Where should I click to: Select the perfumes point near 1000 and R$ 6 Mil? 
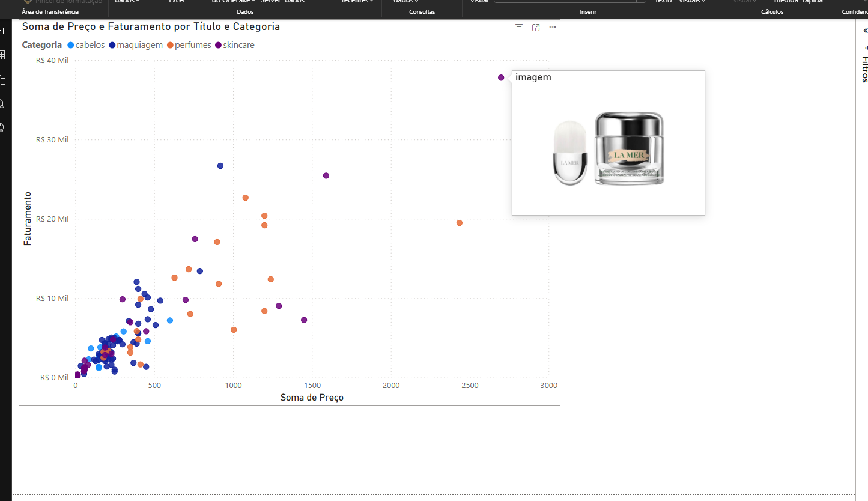tap(234, 330)
